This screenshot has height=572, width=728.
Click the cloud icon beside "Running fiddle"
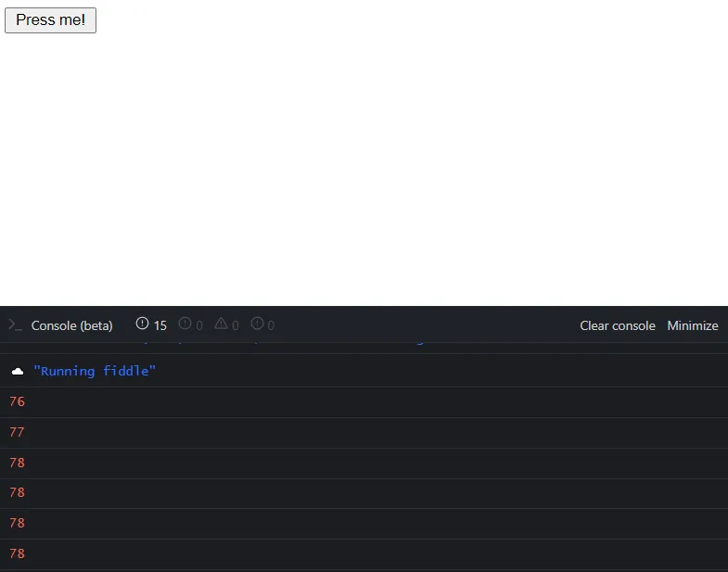pos(18,371)
